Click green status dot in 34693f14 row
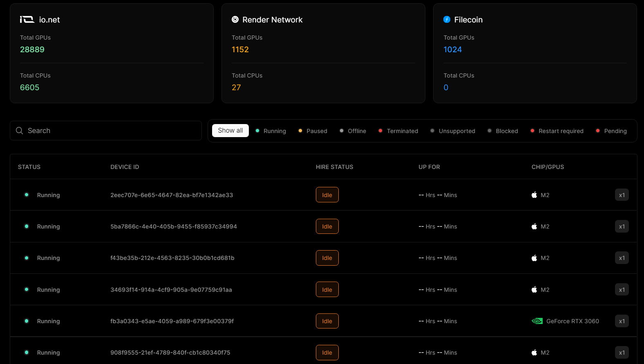The width and height of the screenshot is (644, 364). (x=27, y=289)
